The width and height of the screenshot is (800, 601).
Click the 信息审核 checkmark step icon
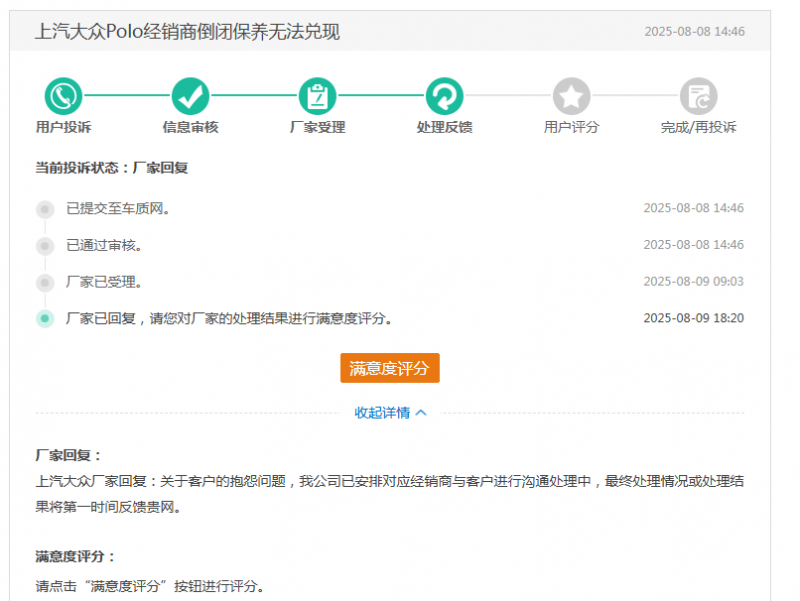[190, 96]
